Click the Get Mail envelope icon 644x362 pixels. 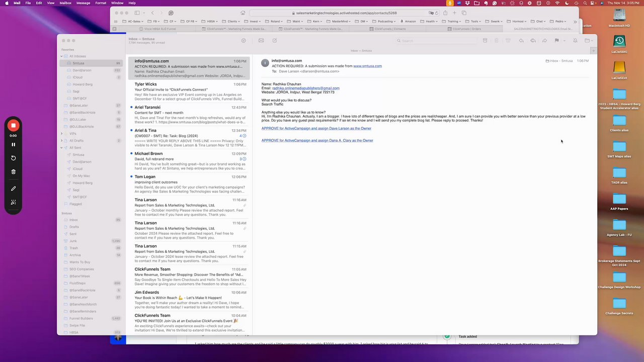click(261, 40)
